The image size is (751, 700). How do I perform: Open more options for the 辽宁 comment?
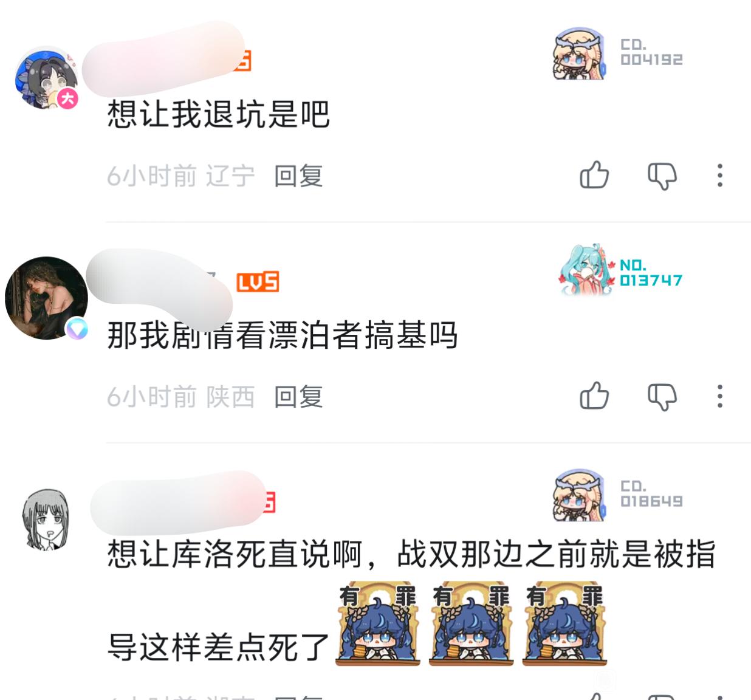[x=720, y=176]
